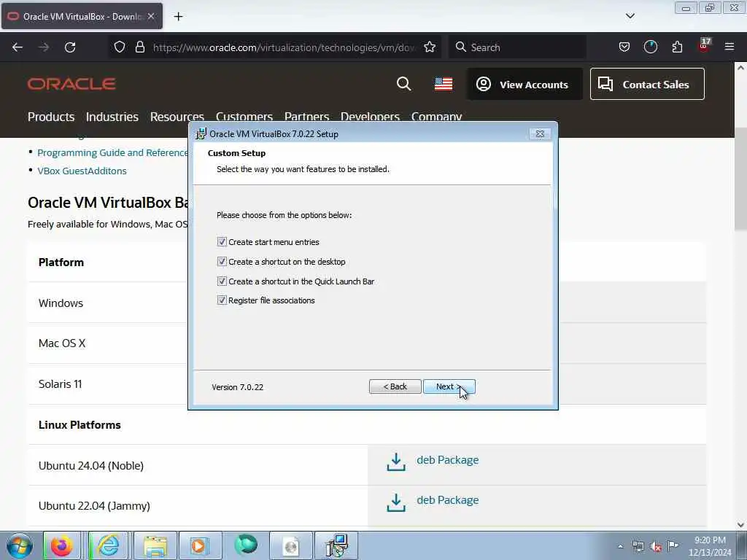Click the Pocket save icon

[x=624, y=47]
